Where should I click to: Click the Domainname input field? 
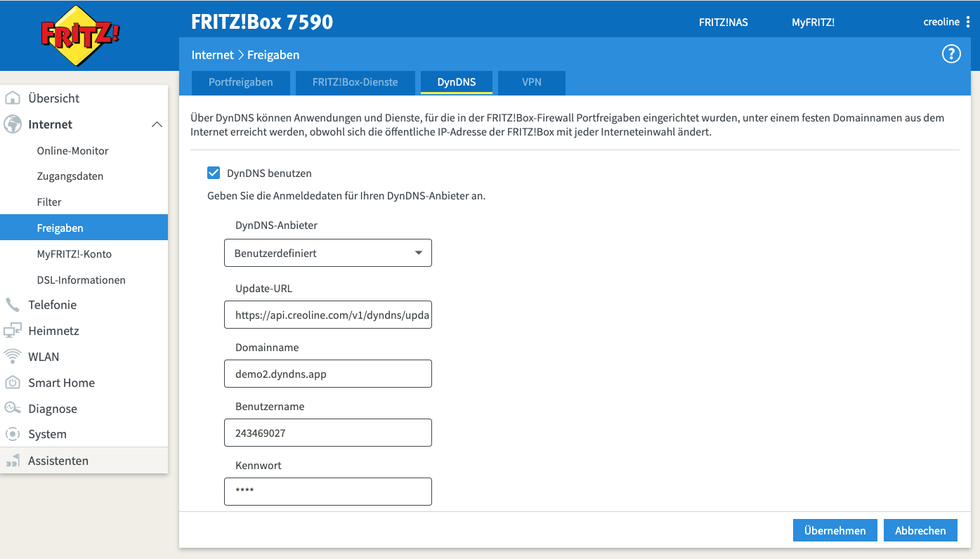pos(328,374)
